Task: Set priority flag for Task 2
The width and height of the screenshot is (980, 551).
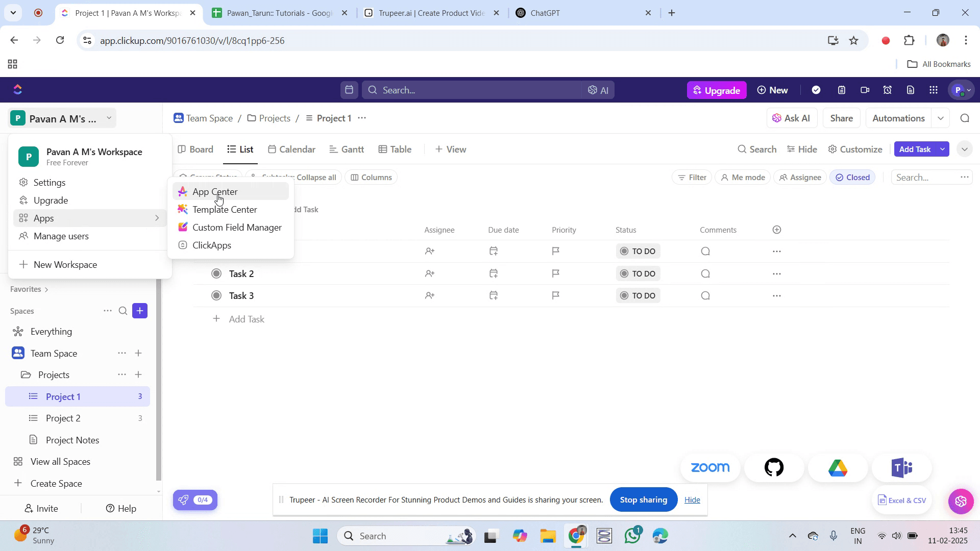Action: tap(556, 273)
